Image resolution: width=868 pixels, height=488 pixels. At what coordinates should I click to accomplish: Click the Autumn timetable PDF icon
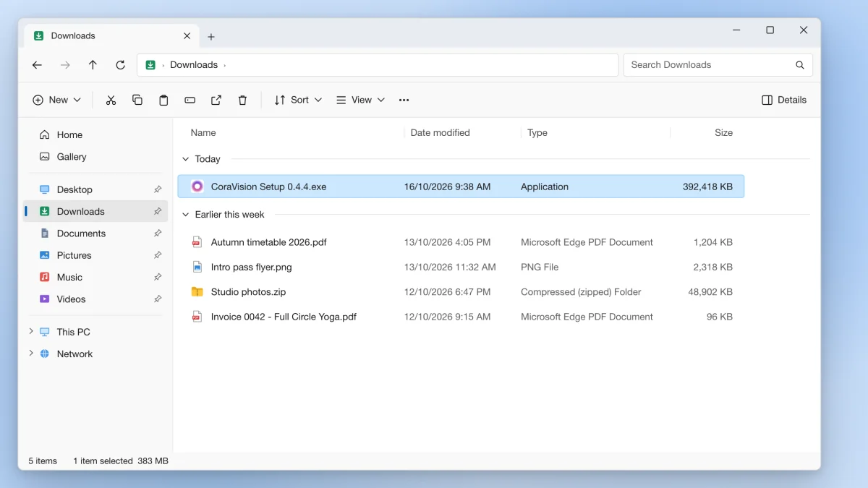pyautogui.click(x=197, y=242)
